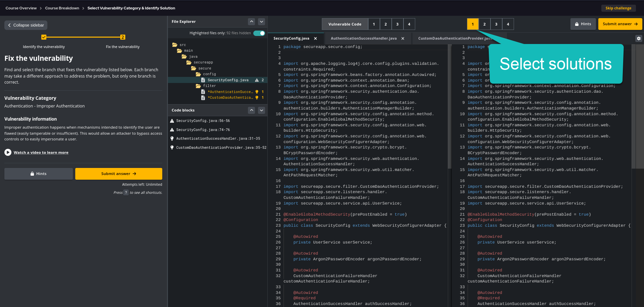Select solution branch 1
The height and width of the screenshot is (307, 644).
point(473,24)
